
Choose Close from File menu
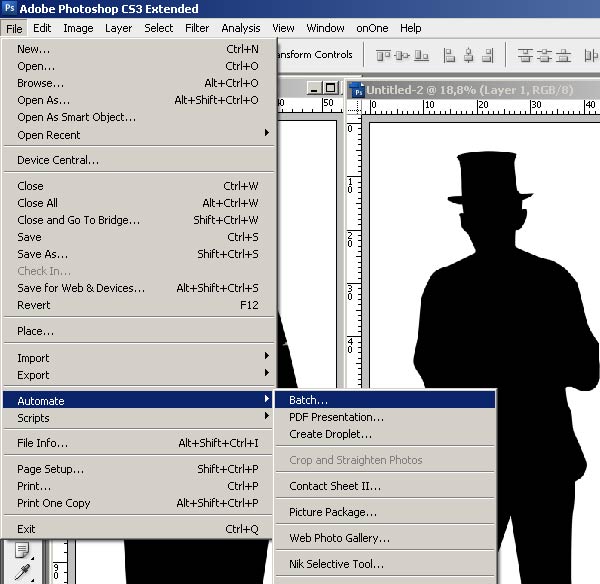pyautogui.click(x=139, y=186)
